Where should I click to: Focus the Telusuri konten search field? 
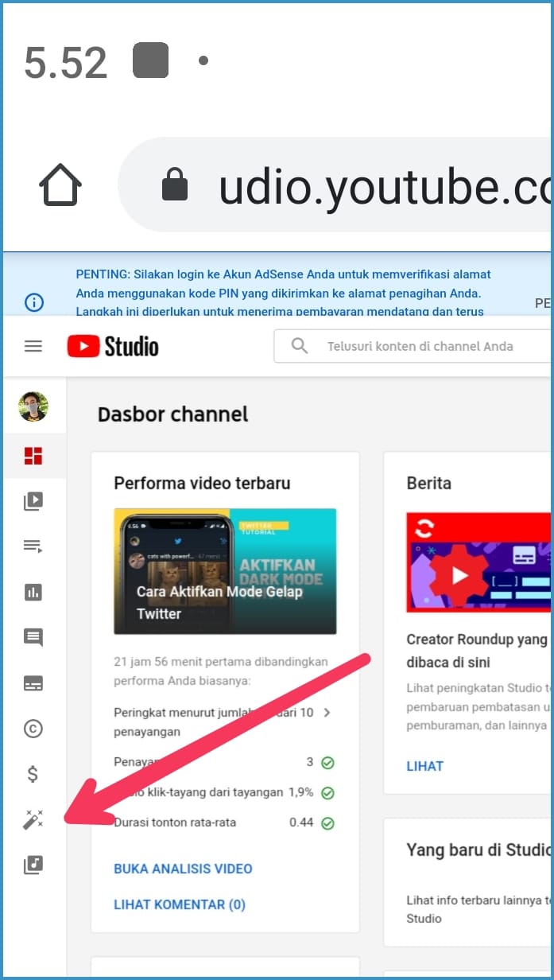412,346
